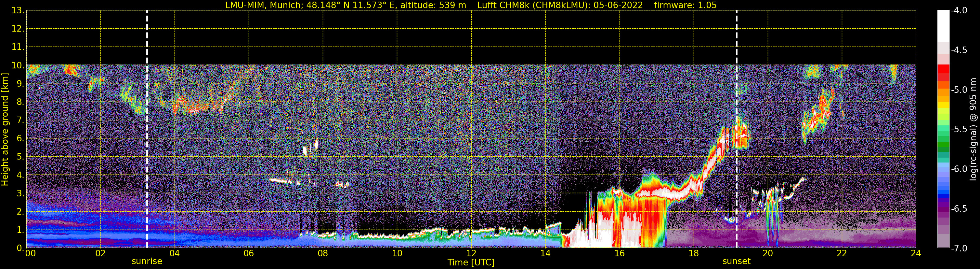980x269 pixels.
Task: Click the 'sunset' label below the axis
Action: pos(737,262)
